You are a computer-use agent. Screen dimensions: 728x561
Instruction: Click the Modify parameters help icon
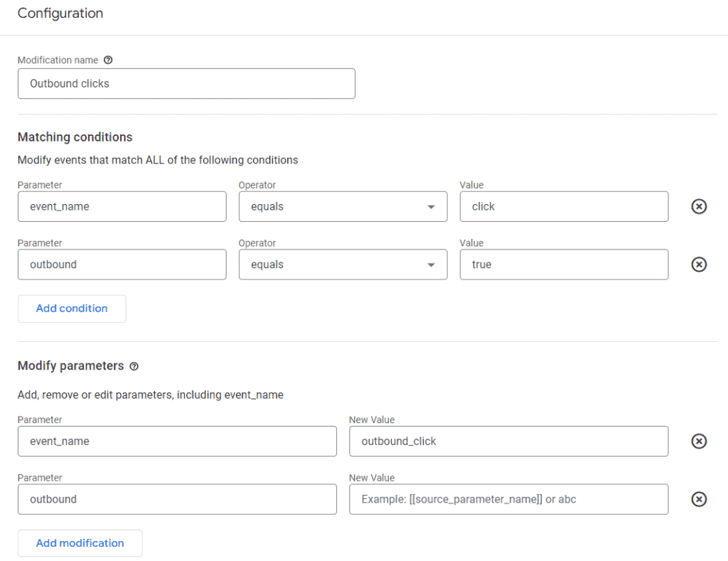134,366
